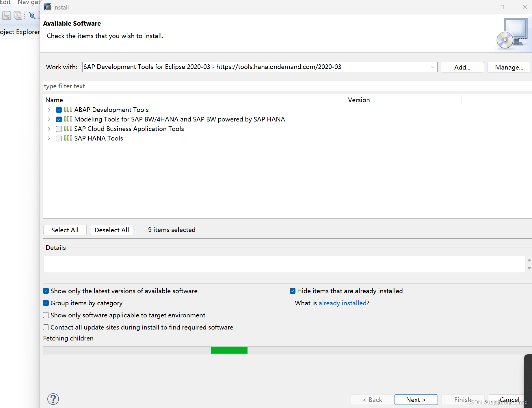Select SAP Cloud Business Application Tools row text
Image resolution: width=532 pixels, height=408 pixels.
point(129,129)
